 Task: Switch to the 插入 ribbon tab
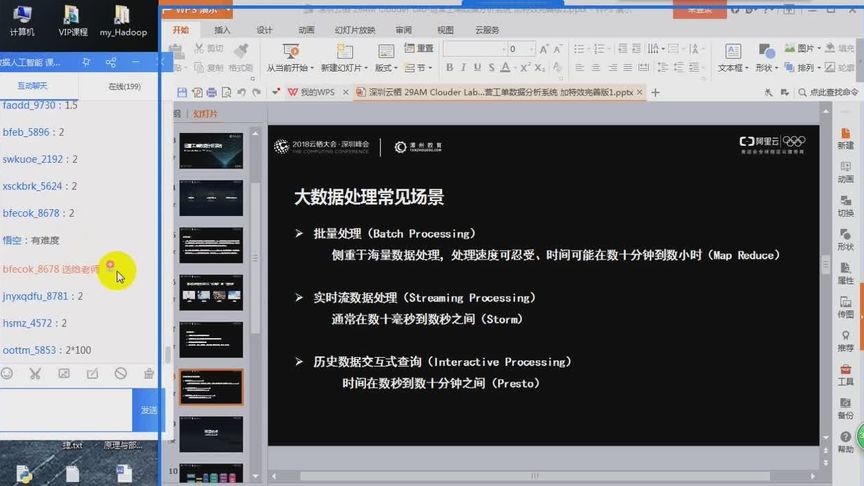click(x=222, y=30)
